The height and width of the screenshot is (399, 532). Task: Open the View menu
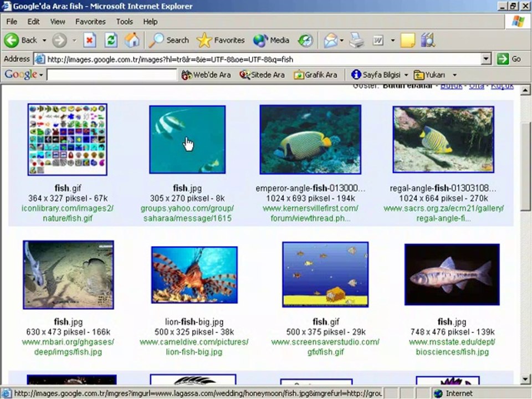click(x=58, y=22)
